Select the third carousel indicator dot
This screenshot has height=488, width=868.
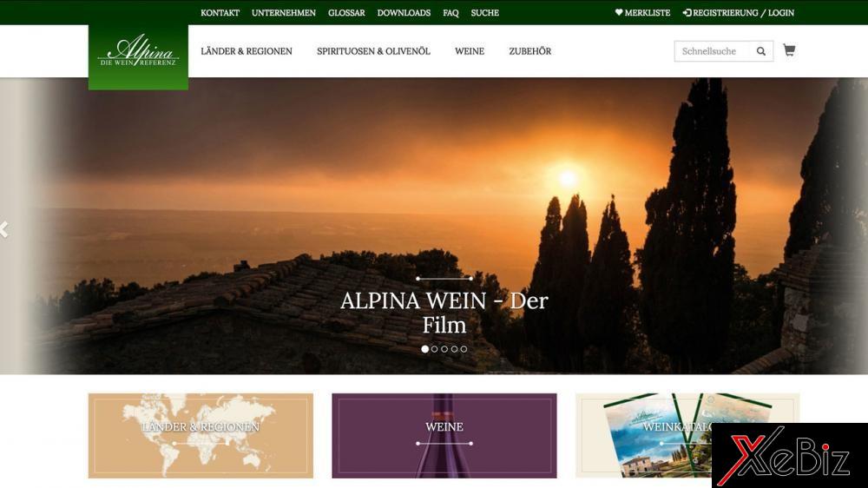[x=444, y=349]
